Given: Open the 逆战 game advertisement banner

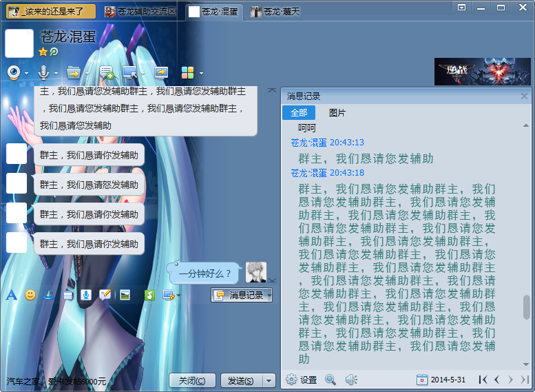Looking at the screenshot, I should (x=483, y=72).
